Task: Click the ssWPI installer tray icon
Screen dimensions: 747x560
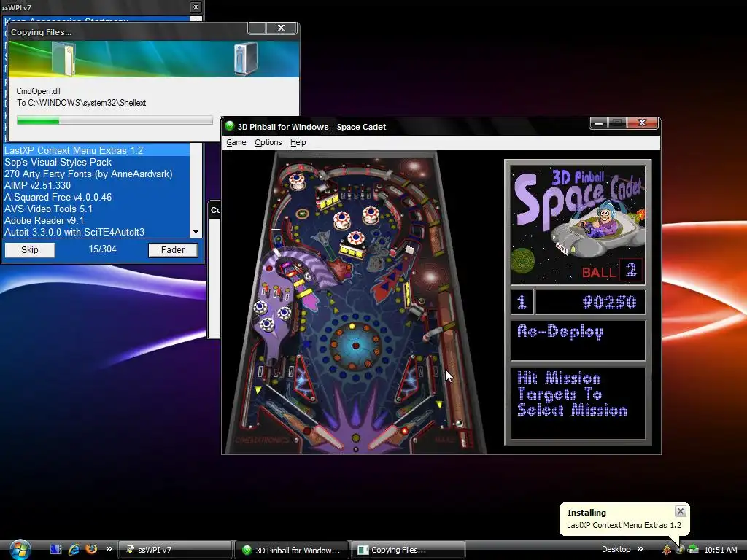Action: click(x=681, y=550)
